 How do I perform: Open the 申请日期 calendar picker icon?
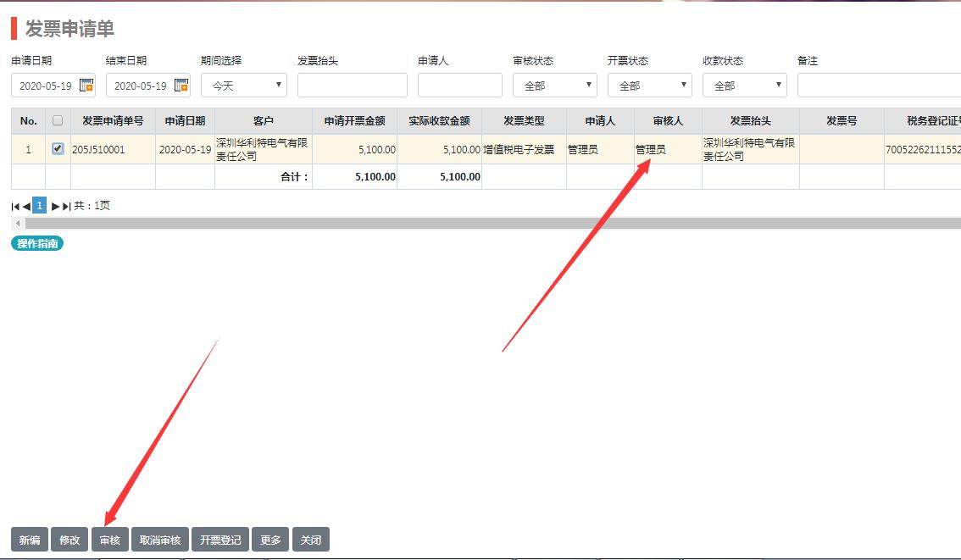pos(86,86)
